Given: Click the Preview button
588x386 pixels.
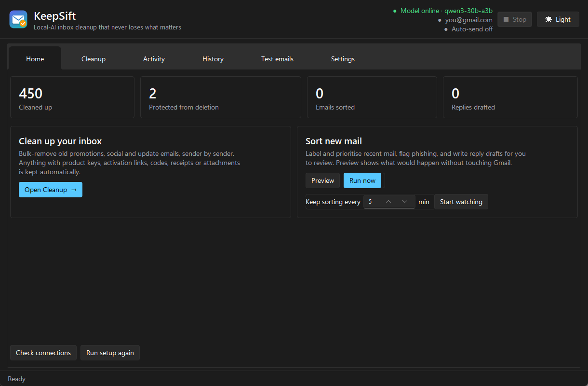Looking at the screenshot, I should point(323,180).
